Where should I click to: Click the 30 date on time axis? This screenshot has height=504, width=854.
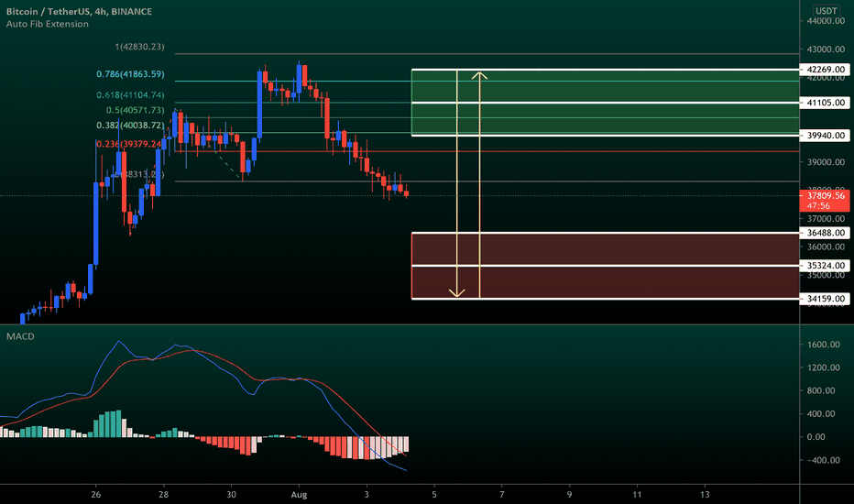pos(232,495)
